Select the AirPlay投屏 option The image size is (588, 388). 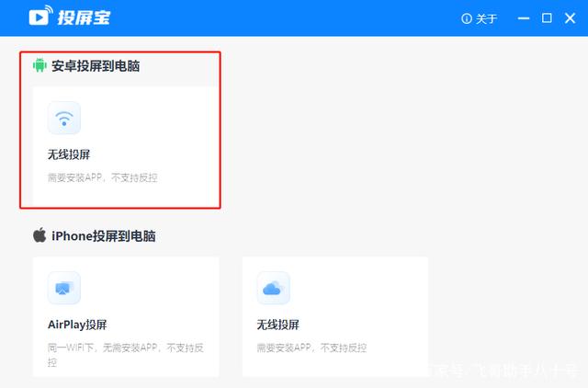tap(77, 325)
